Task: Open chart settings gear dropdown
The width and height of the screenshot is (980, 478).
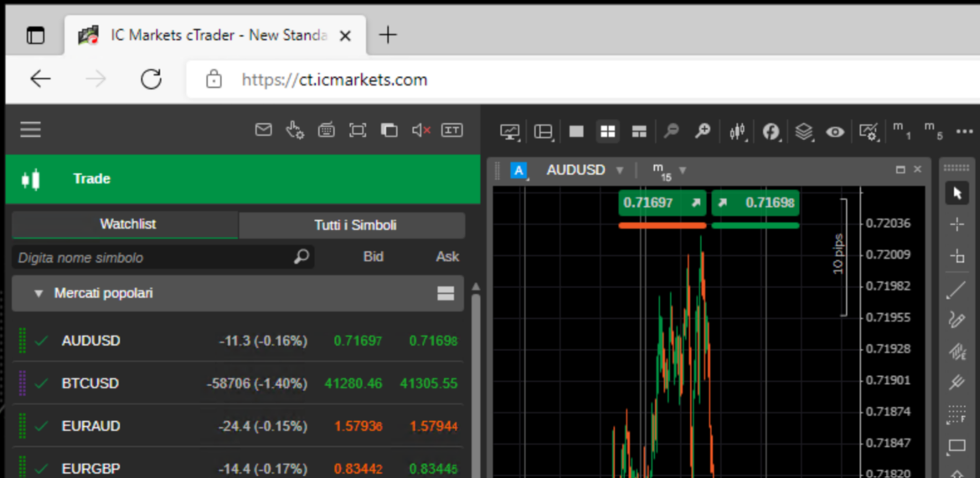Action: click(x=869, y=131)
